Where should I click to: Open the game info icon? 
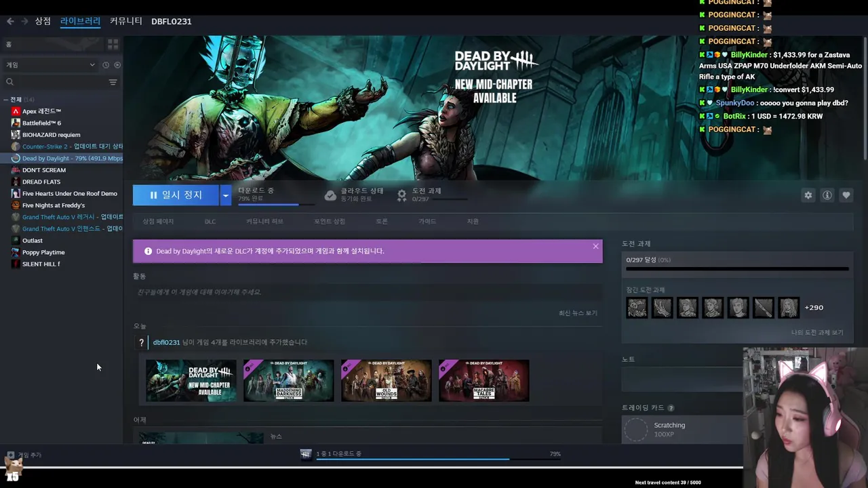pos(827,195)
